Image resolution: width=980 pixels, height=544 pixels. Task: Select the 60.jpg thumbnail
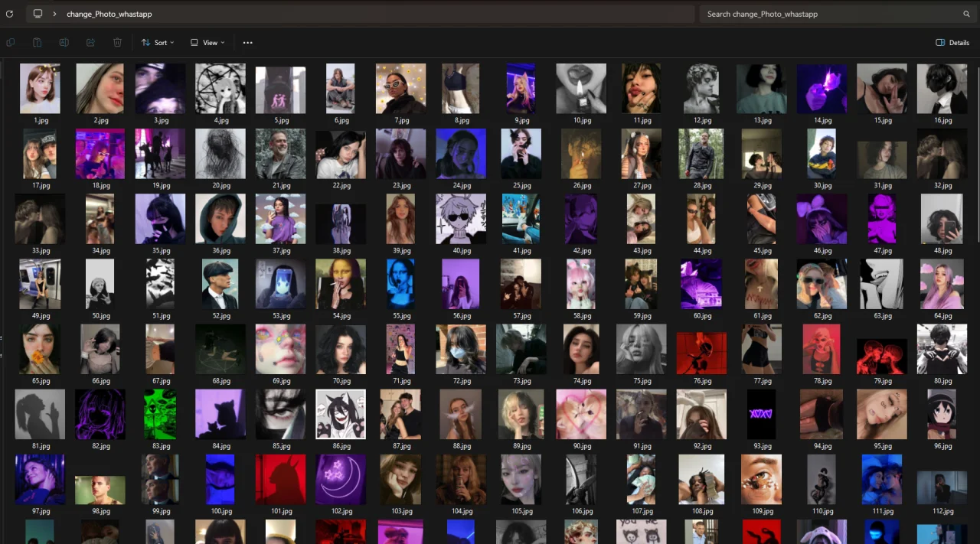(701, 284)
